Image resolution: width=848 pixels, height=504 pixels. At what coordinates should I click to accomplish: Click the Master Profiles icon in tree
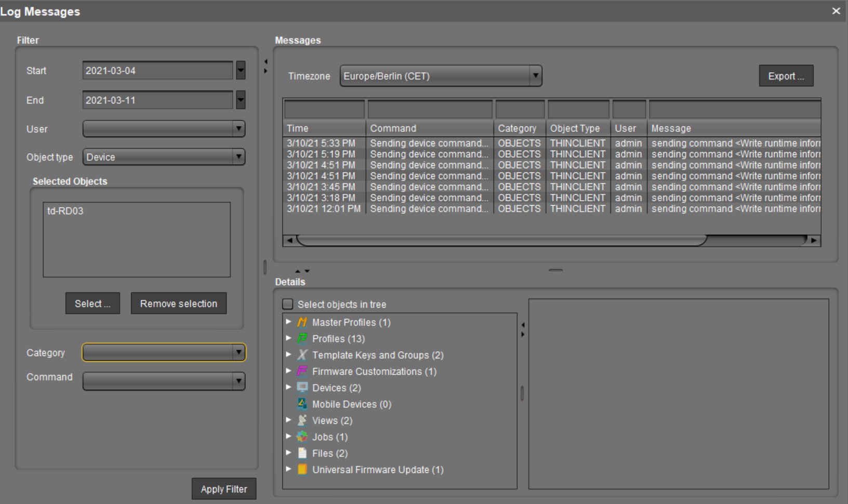click(302, 322)
